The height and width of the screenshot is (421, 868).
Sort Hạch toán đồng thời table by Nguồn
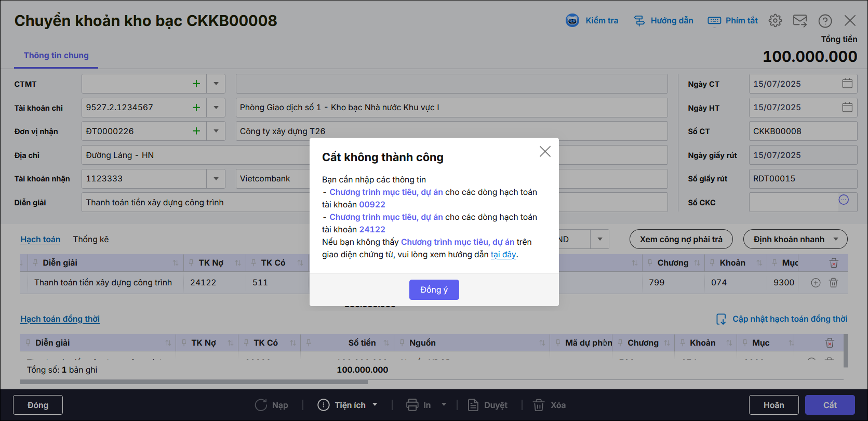pos(542,343)
